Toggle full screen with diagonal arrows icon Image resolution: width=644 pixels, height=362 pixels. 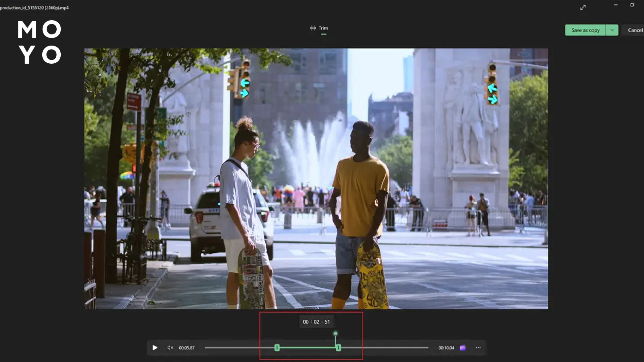[x=583, y=7]
